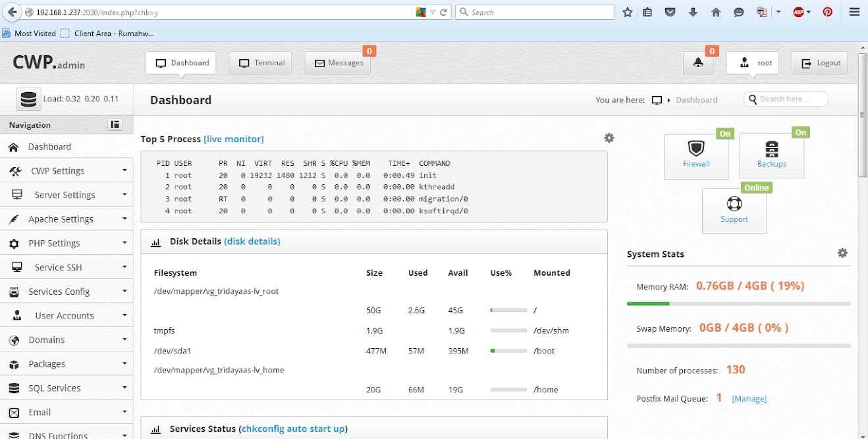Click the browser back arrow
Image resolution: width=868 pixels, height=439 pixels.
(x=12, y=12)
